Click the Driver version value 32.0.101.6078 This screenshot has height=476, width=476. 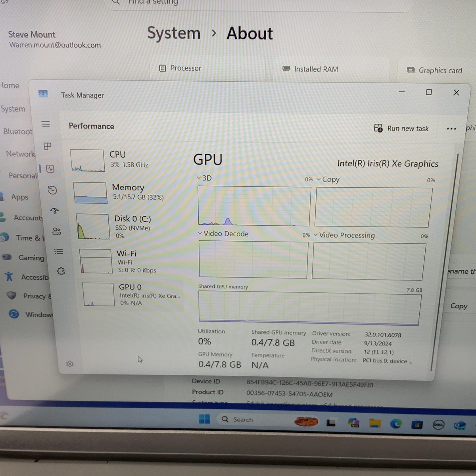coord(383,335)
